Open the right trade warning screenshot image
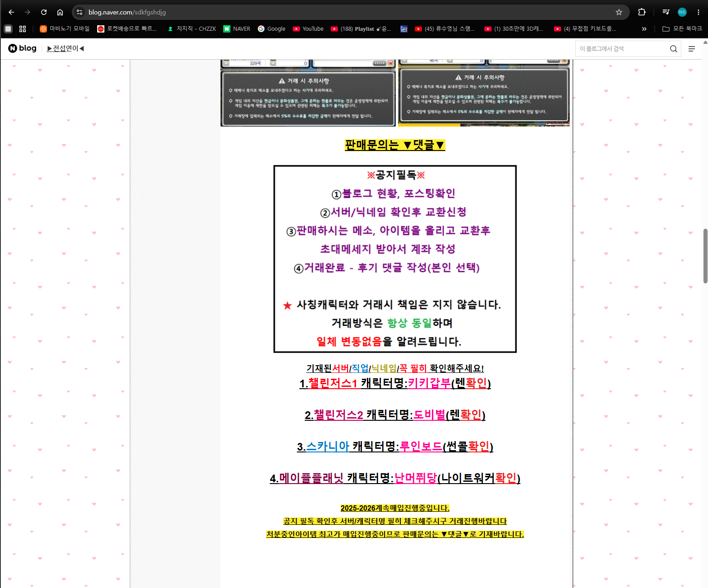708x588 pixels. pos(483,93)
